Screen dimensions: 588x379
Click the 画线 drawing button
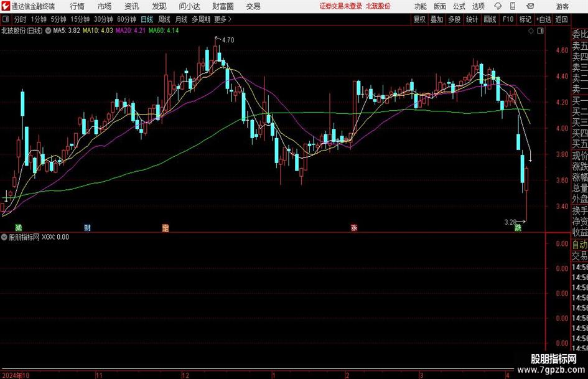click(x=490, y=19)
